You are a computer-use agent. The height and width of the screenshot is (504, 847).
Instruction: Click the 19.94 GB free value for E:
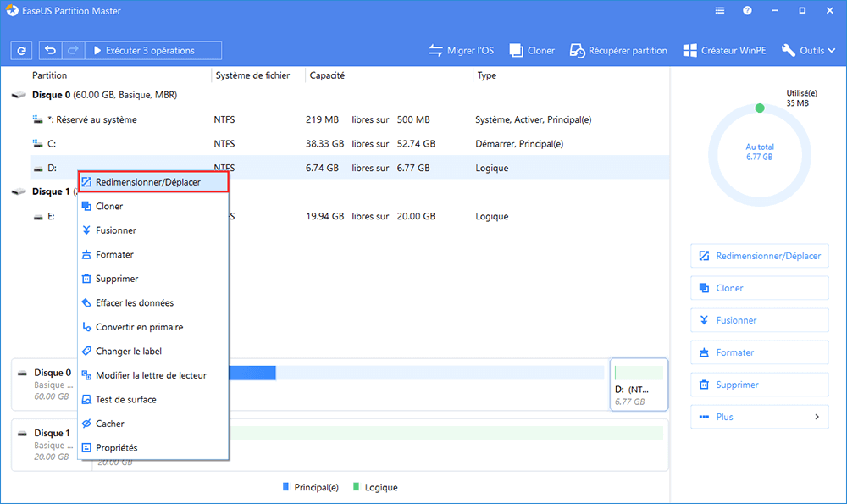(324, 216)
